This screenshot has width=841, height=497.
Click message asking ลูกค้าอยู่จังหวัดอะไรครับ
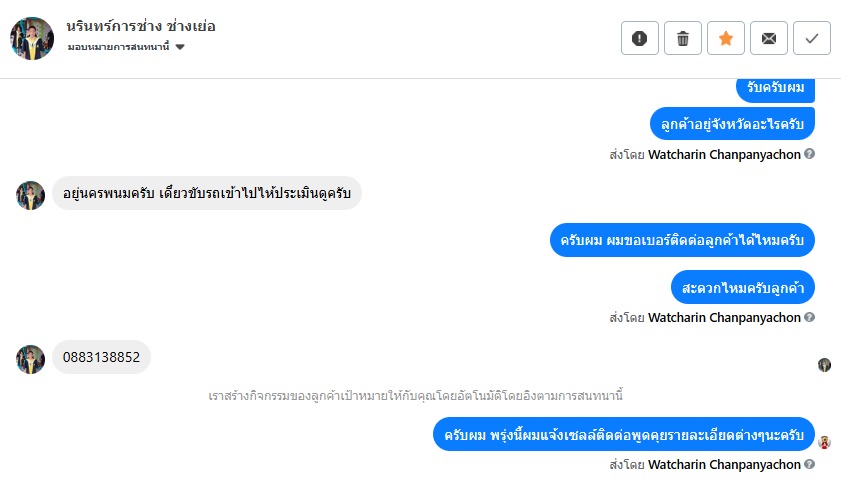(x=732, y=124)
